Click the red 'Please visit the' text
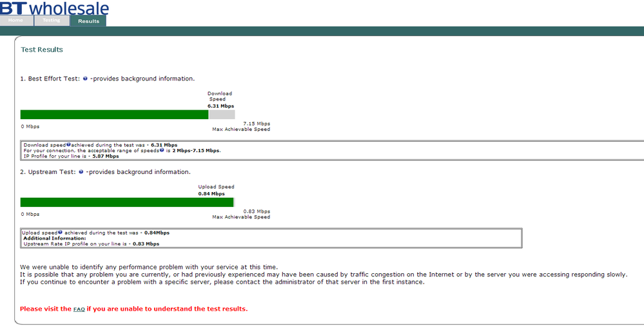 (46, 309)
